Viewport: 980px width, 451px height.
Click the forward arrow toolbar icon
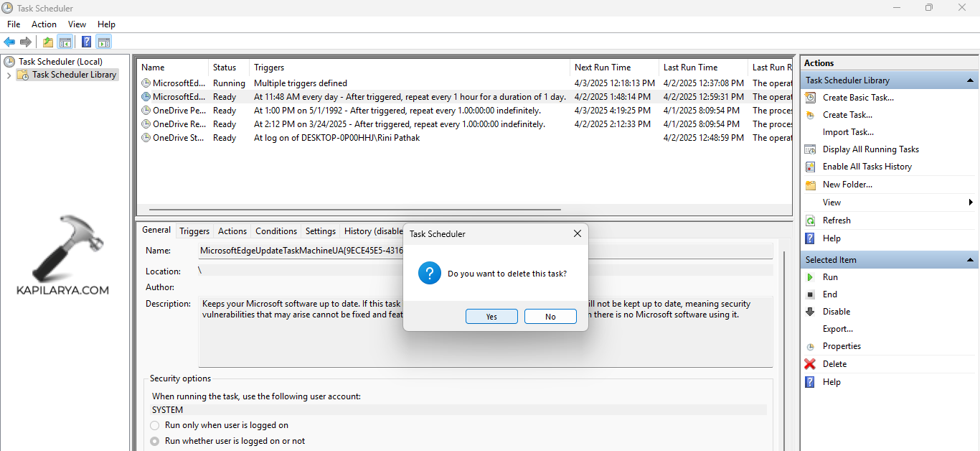click(26, 42)
